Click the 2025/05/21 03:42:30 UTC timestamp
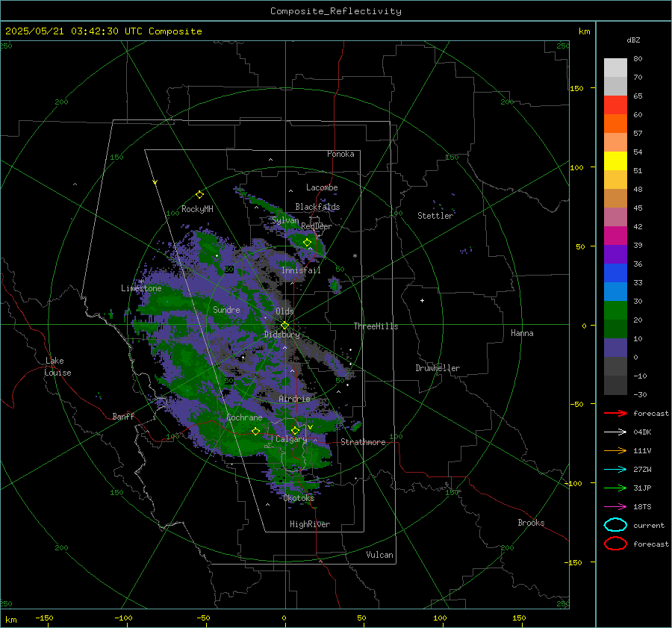Viewport: 672px width, 628px height. click(103, 31)
